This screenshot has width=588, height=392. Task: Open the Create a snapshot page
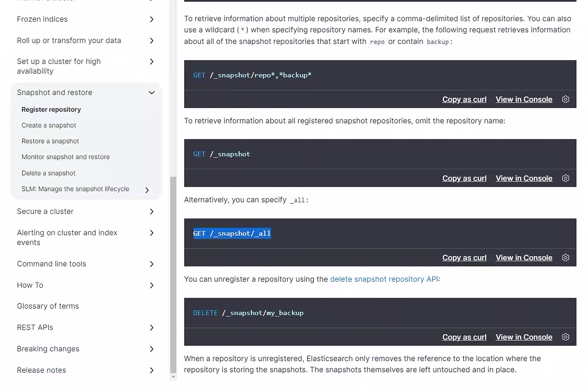coord(49,125)
